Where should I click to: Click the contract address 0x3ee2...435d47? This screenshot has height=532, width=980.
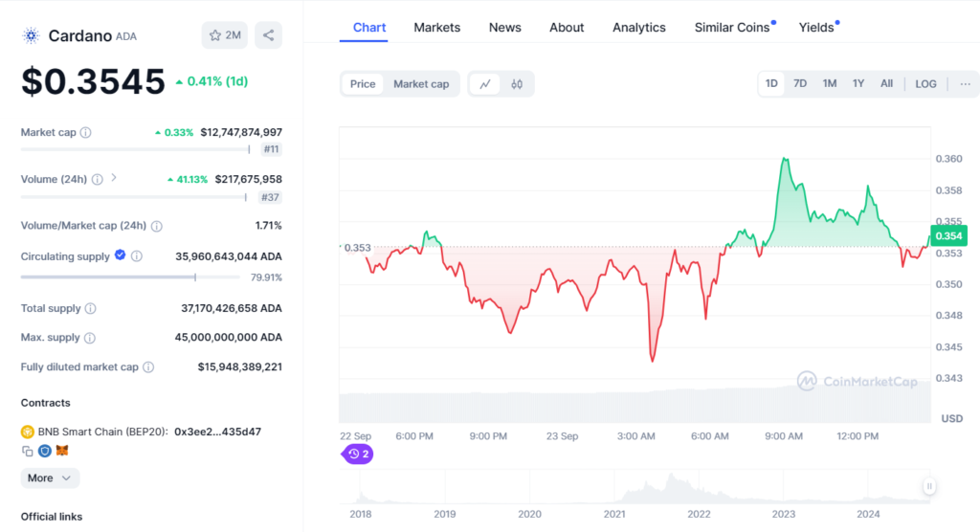click(217, 432)
